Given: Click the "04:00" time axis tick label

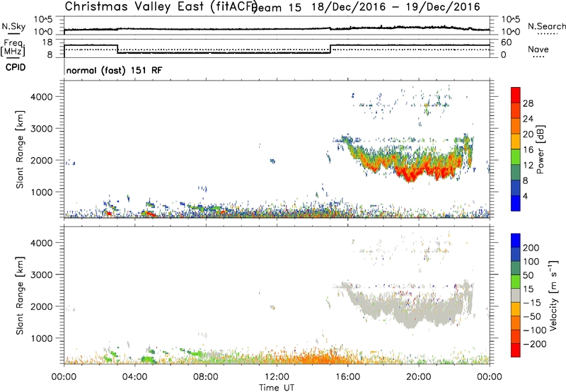Looking at the screenshot, I should click(x=134, y=377).
